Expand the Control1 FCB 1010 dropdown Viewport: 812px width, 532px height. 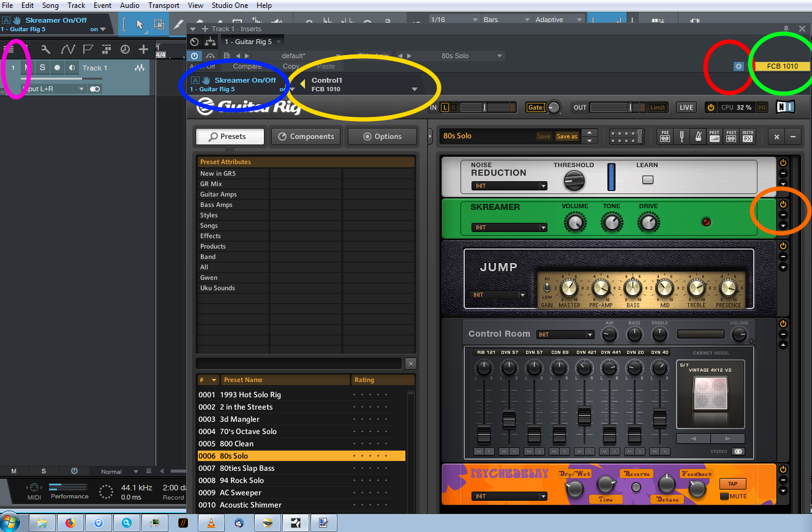pos(415,89)
